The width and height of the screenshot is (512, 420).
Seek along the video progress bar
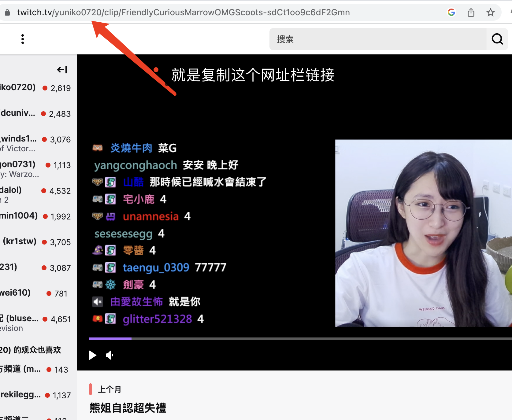(x=301, y=339)
